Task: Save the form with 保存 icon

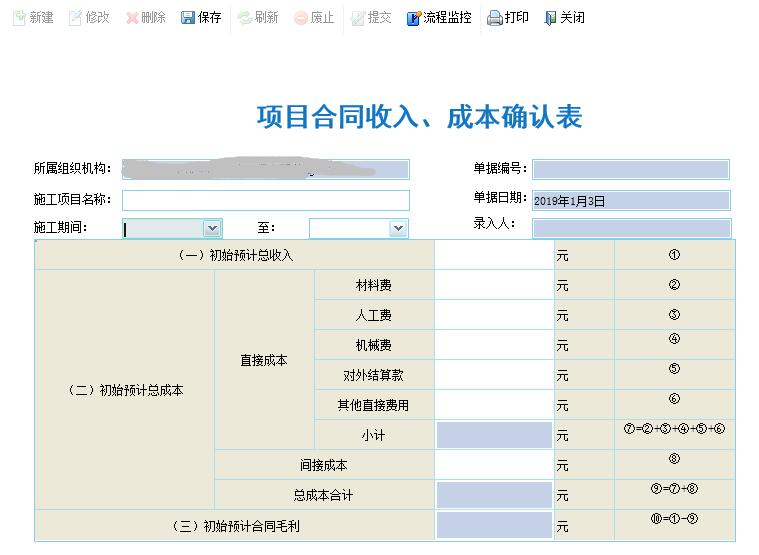Action: tap(188, 18)
